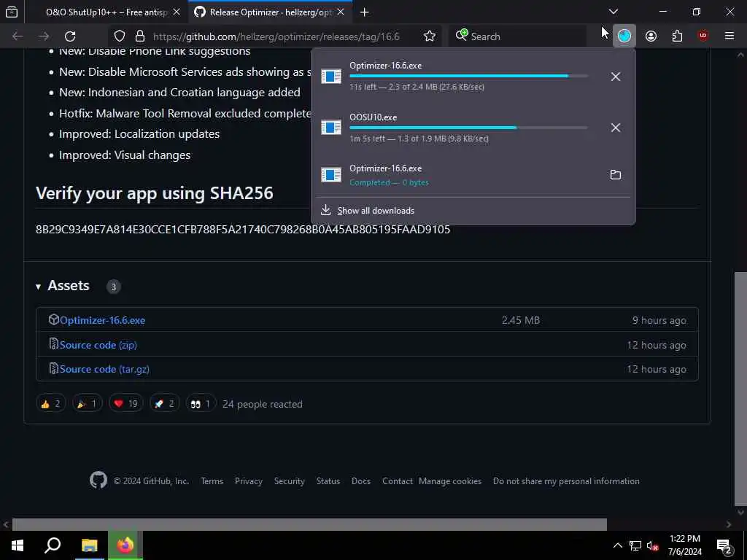The height and width of the screenshot is (560, 747).
Task: Click the rocket reaction button
Action: tap(164, 404)
